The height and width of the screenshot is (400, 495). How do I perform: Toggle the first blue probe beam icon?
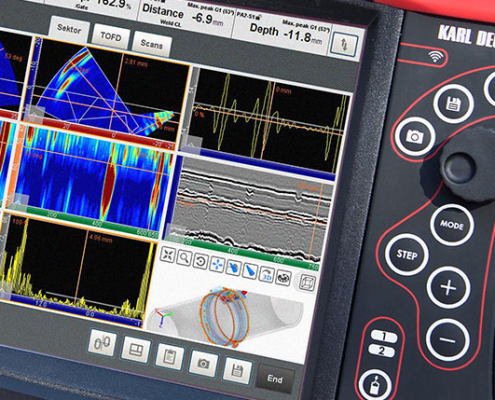click(x=234, y=268)
